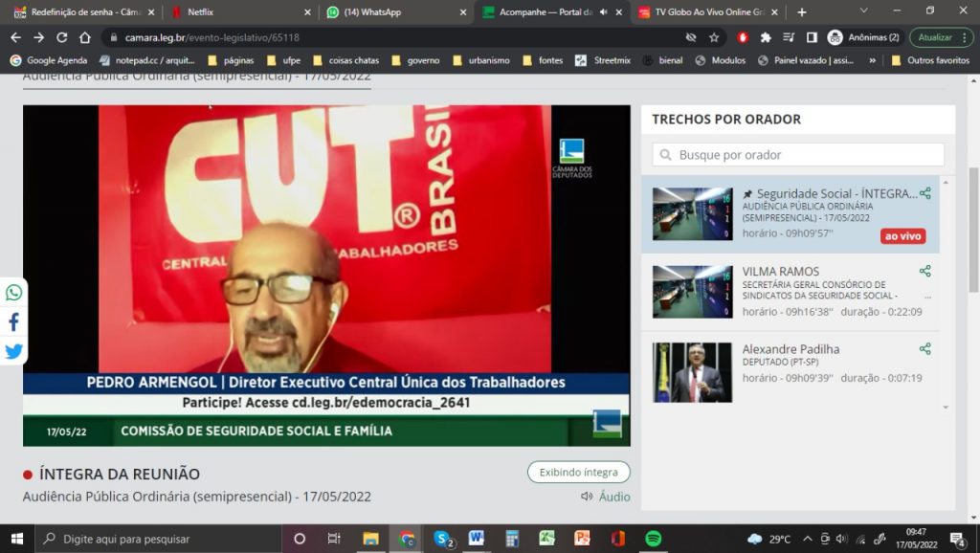Open the red ad-blocker extension icon

click(x=743, y=37)
